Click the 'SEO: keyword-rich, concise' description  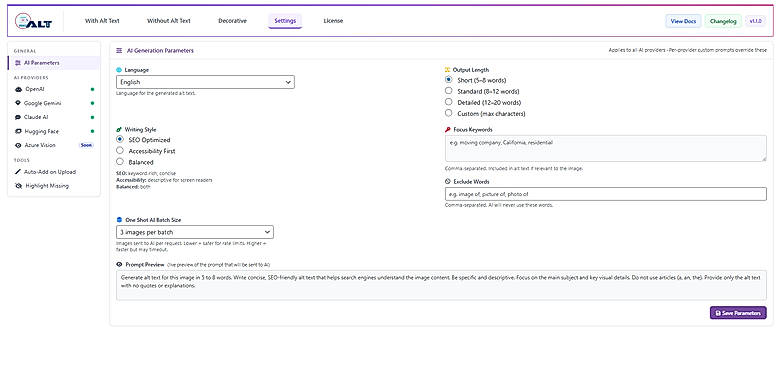(x=145, y=173)
